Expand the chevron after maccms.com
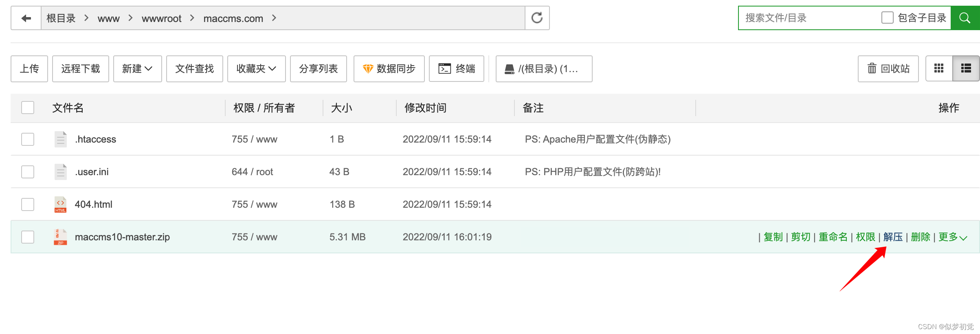The image size is (980, 334). (274, 18)
